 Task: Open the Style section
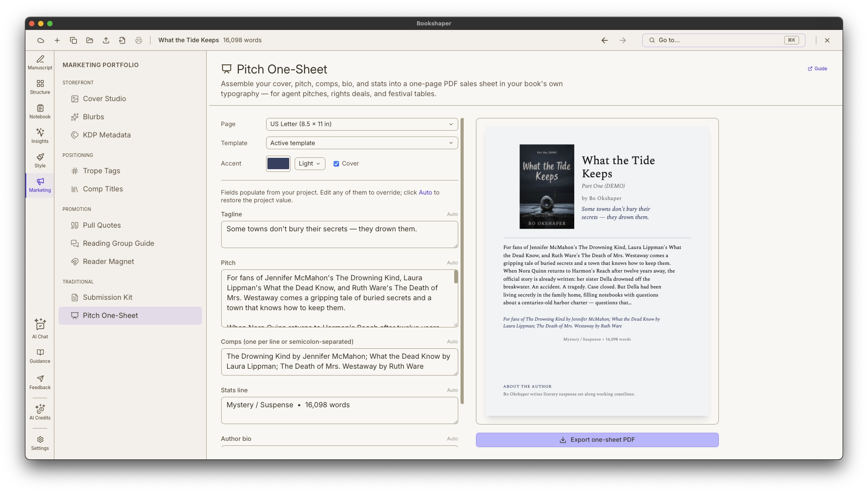40,161
